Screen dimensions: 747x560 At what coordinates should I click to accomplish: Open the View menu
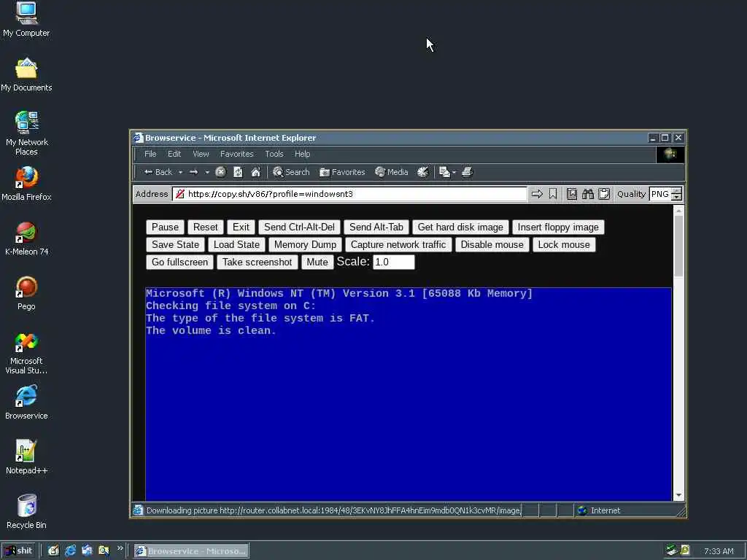pyautogui.click(x=201, y=154)
